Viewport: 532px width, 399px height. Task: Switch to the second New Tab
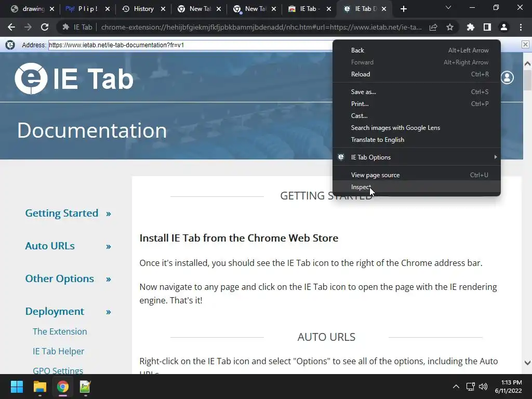254,9
